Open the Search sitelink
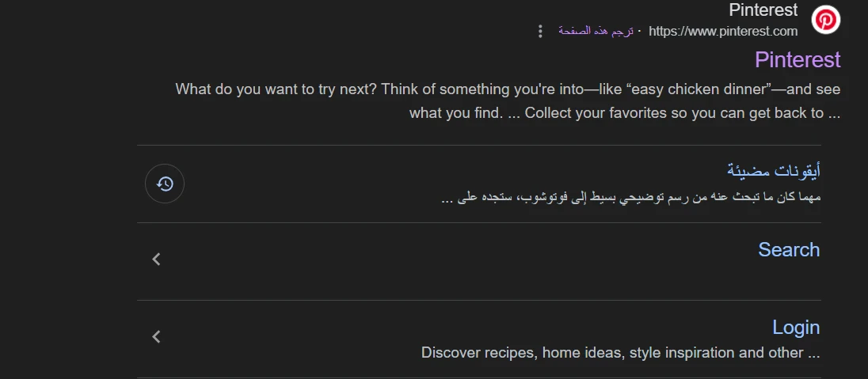868x379 pixels. [789, 250]
